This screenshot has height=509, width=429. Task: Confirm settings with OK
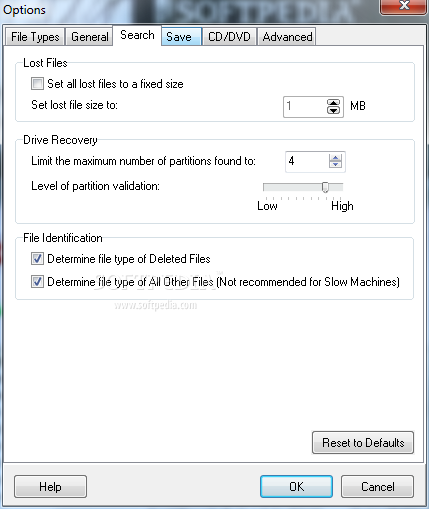[296, 487]
